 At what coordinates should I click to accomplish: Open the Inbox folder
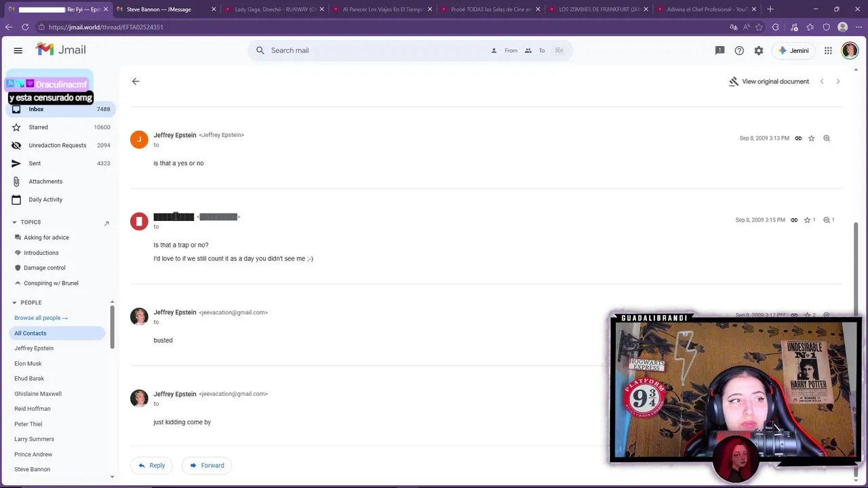tap(60, 109)
